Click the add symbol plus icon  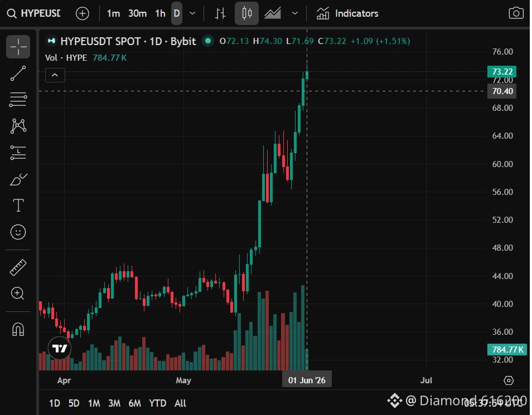coord(83,13)
